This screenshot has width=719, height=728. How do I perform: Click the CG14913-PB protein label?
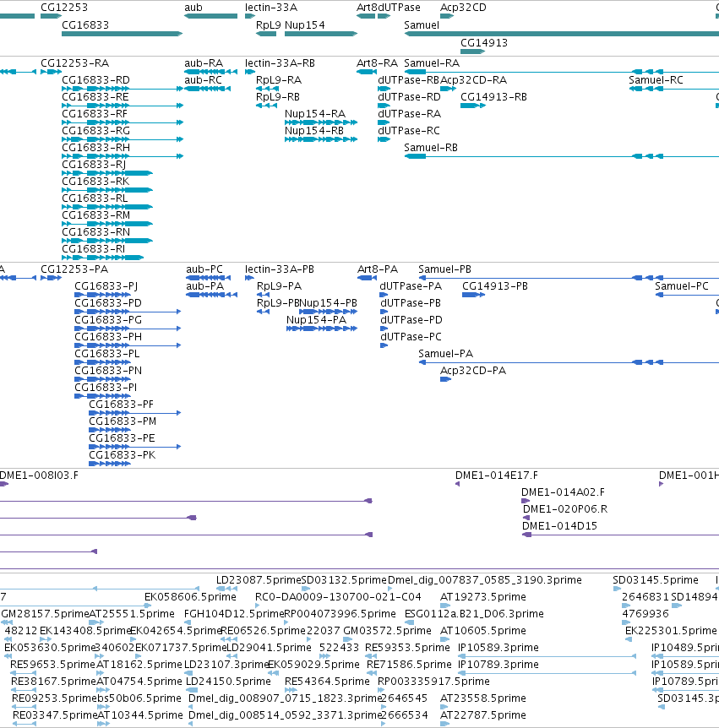point(495,286)
